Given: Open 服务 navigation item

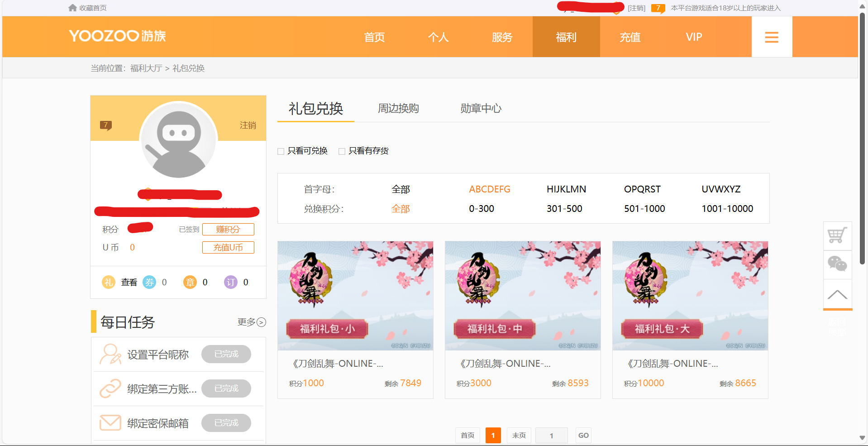Looking at the screenshot, I should (502, 37).
